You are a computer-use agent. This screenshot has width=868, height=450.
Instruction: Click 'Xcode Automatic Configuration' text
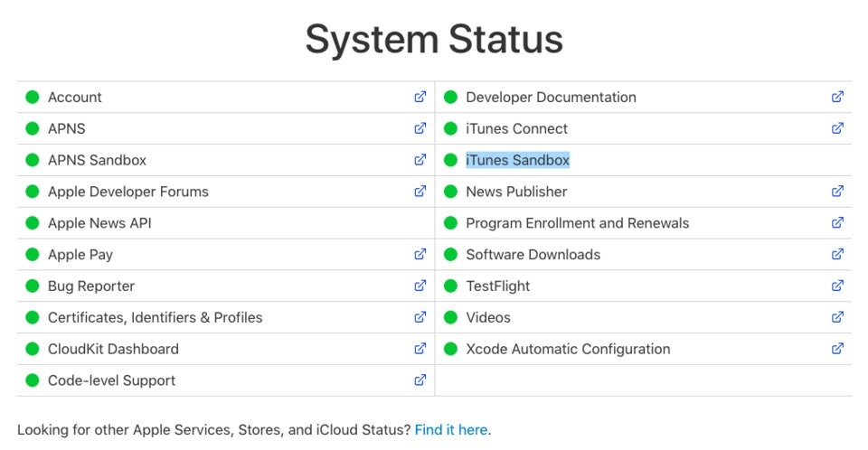(x=568, y=349)
